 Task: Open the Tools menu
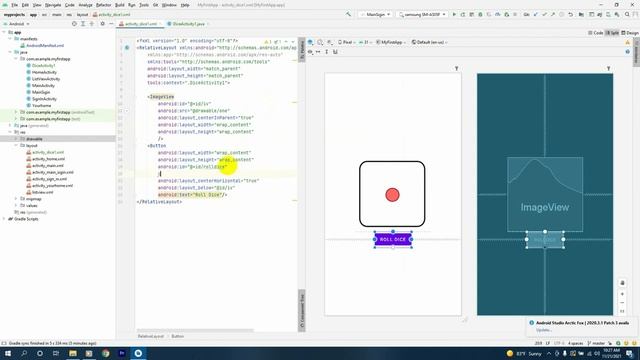[x=144, y=5]
